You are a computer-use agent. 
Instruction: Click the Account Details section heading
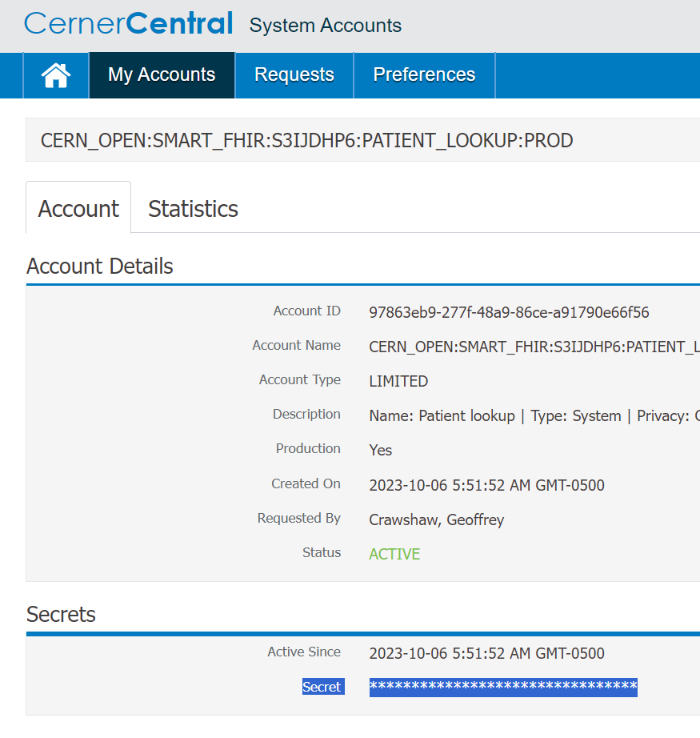click(99, 266)
